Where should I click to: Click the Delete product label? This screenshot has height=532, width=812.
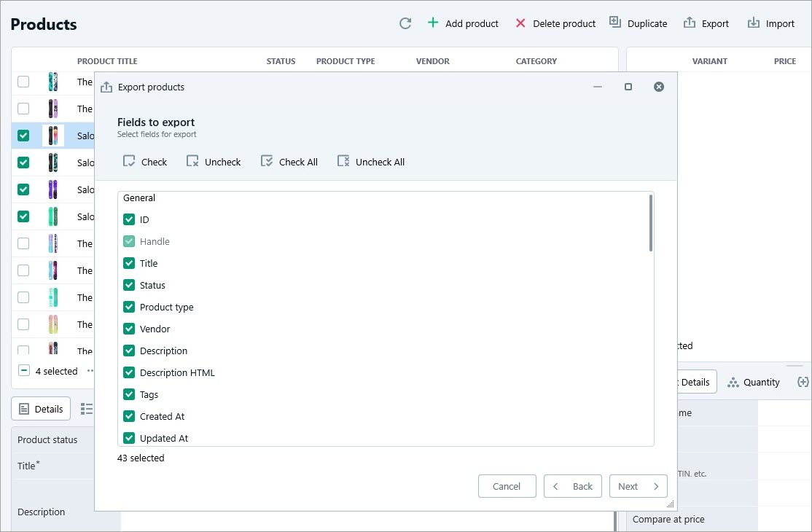coord(564,24)
